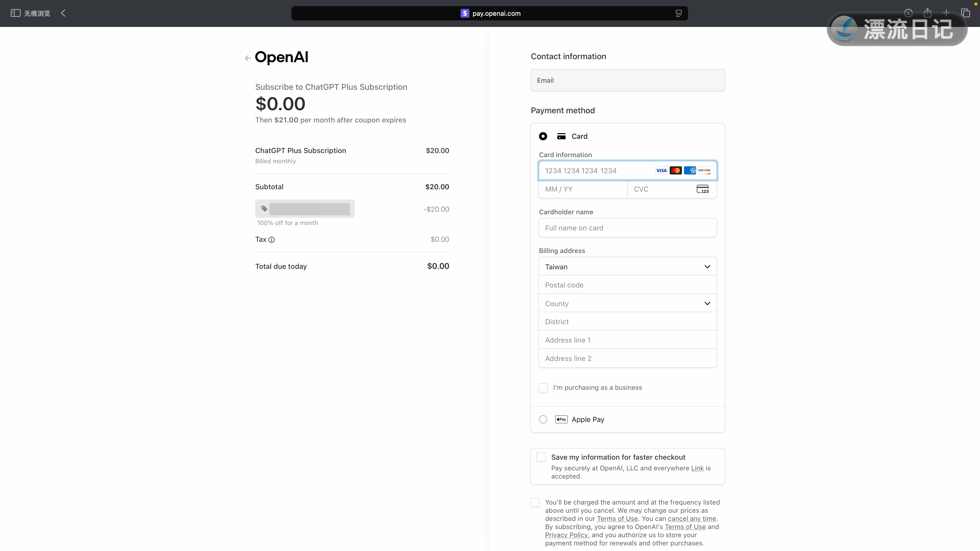Open the reader icon in the address bar
980x551 pixels.
coord(678,13)
